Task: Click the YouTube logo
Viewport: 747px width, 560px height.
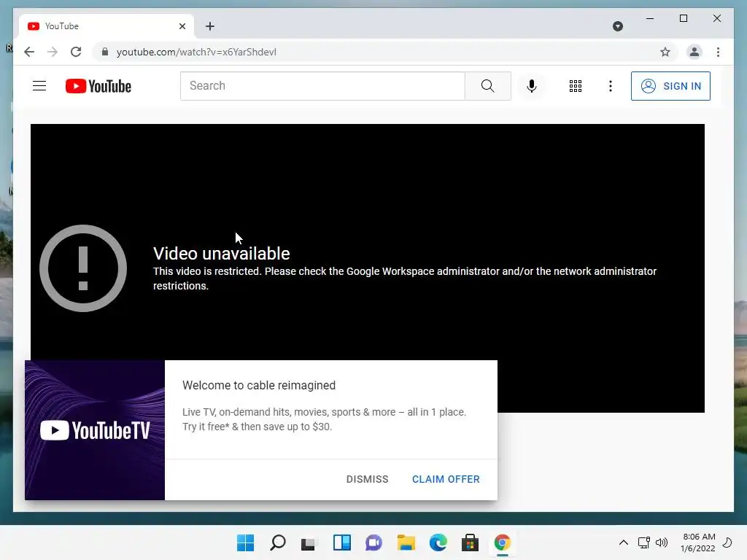Action: 98,86
